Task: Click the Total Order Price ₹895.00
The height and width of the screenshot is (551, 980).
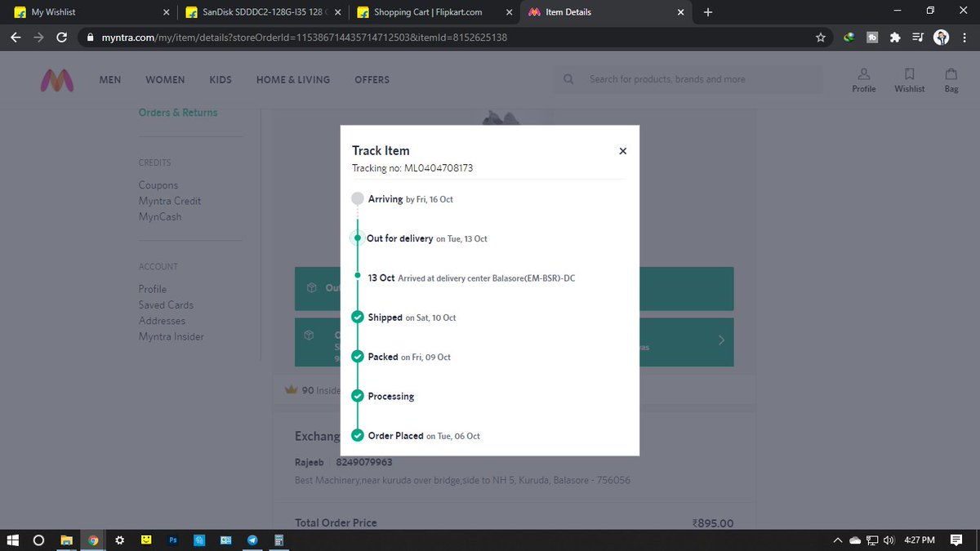Action: 712,523
